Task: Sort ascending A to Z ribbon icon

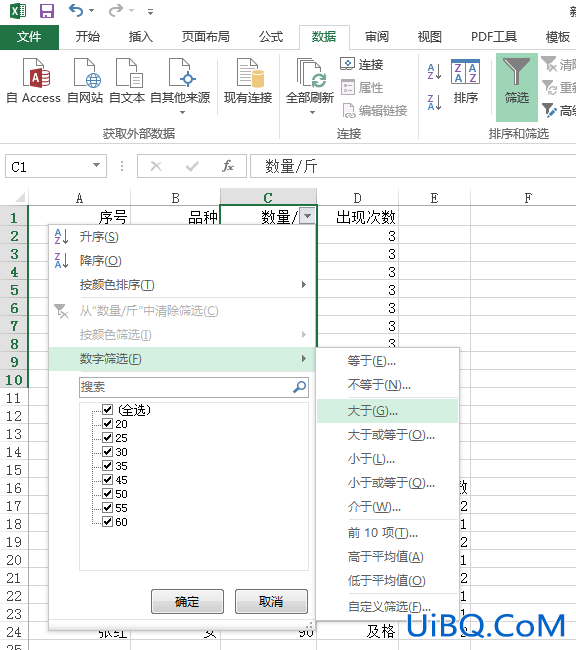Action: click(x=434, y=72)
